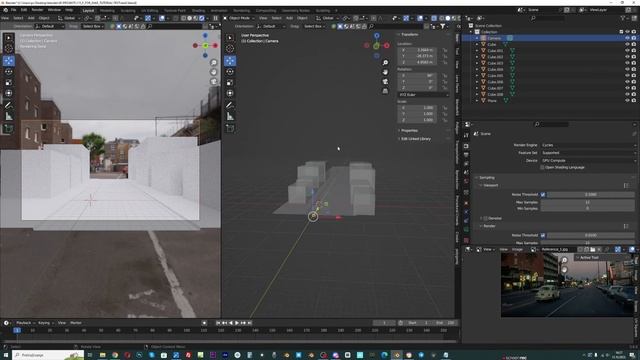Select the Transform tool in left viewport
The width and height of the screenshot is (640, 360).
9,93
